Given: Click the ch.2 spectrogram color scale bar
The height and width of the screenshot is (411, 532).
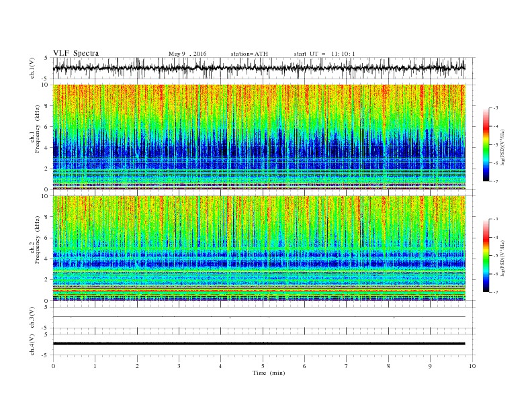Looking at the screenshot, I should coord(486,256).
